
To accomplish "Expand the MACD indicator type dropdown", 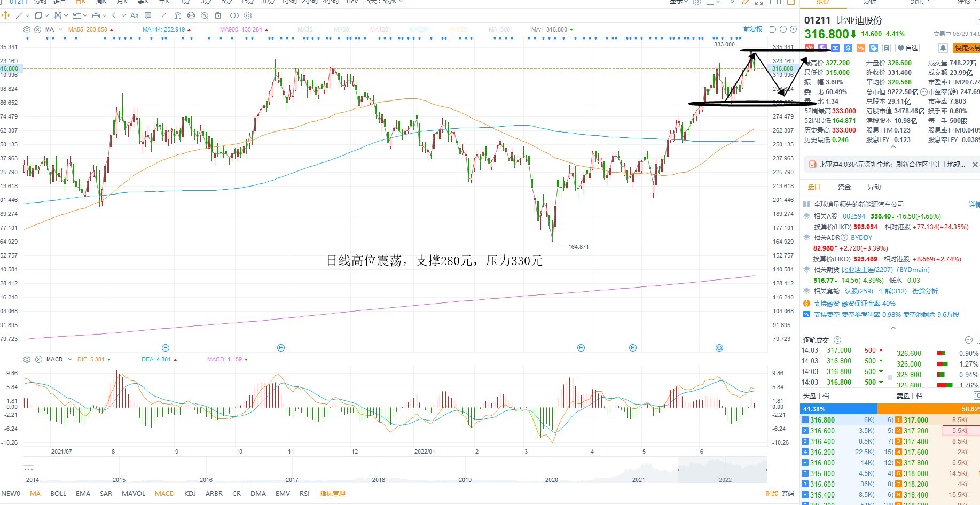I will tap(69, 359).
